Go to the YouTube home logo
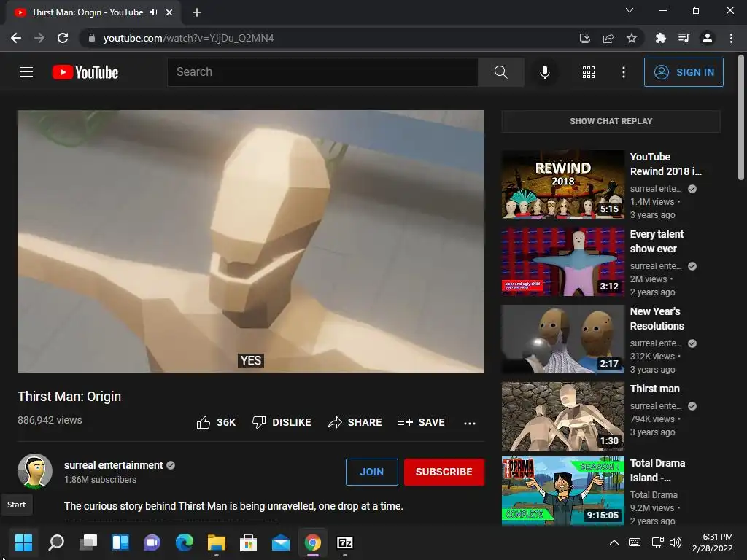Image resolution: width=747 pixels, height=560 pixels. pos(85,72)
